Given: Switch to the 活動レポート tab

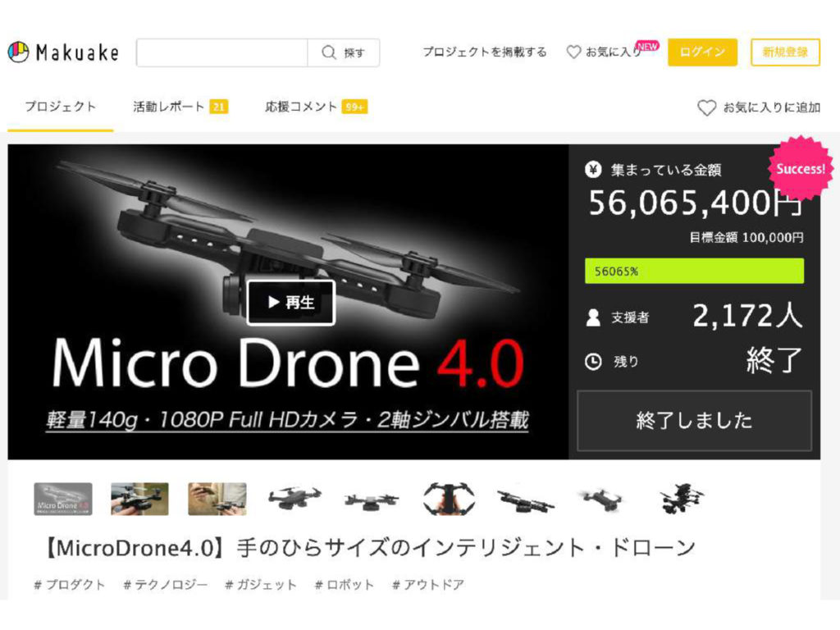Looking at the screenshot, I should point(169,107).
